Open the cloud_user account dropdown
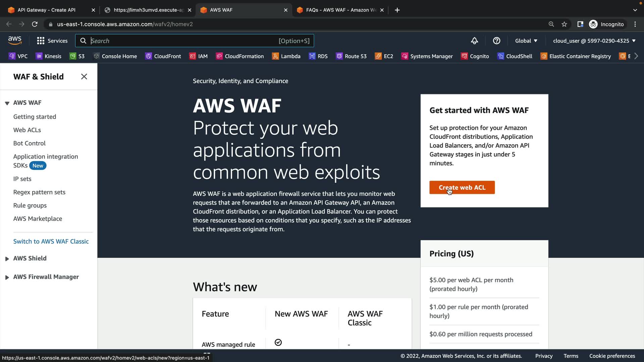Viewport: 644px width, 362px height. (x=594, y=41)
